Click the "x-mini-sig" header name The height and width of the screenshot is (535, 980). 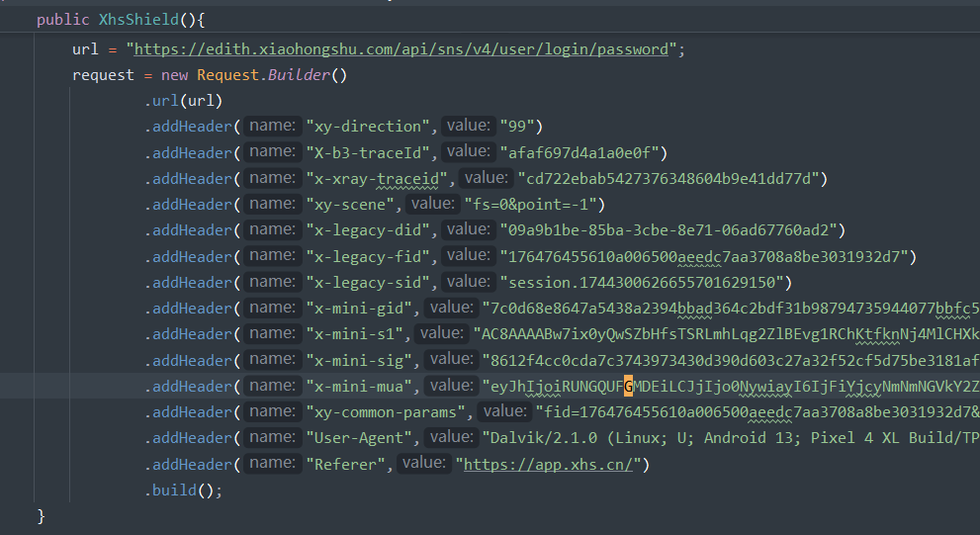click(359, 361)
